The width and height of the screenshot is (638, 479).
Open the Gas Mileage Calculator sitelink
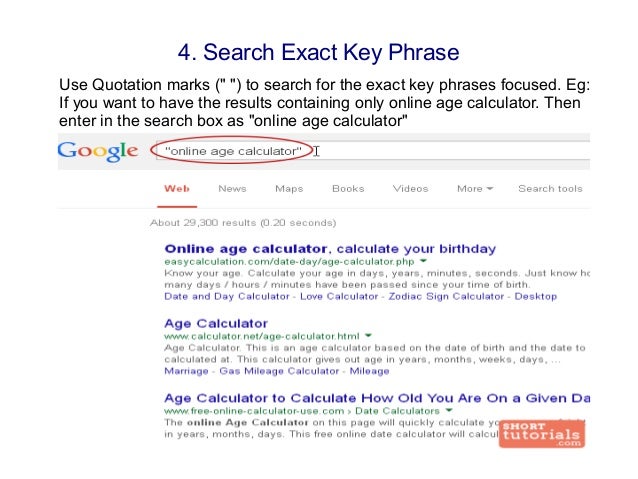click(279, 371)
